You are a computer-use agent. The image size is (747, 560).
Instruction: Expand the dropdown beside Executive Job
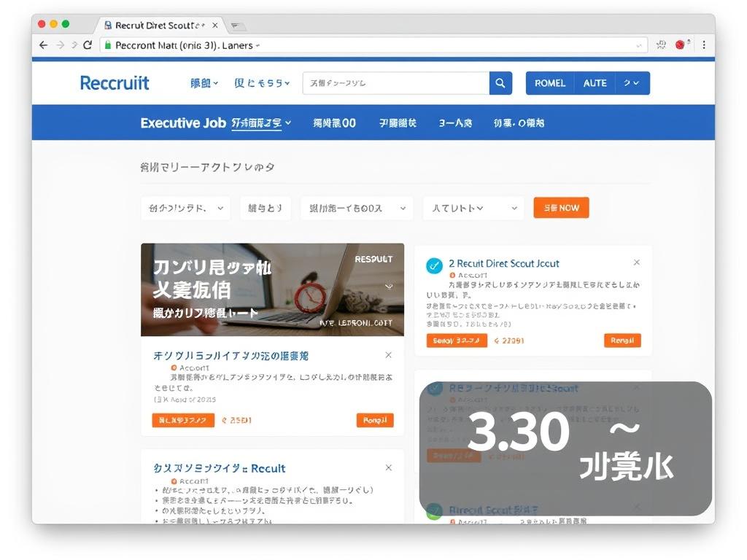click(x=261, y=122)
